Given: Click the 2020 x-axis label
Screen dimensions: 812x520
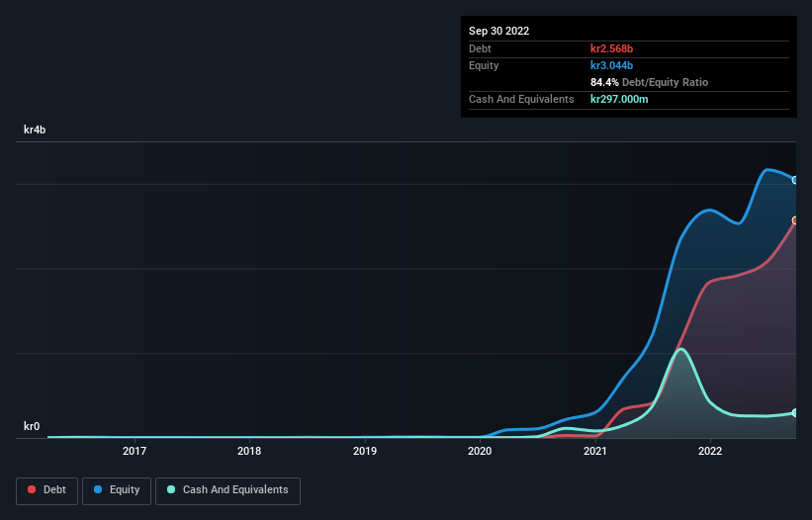Looking at the screenshot, I should tap(480, 451).
